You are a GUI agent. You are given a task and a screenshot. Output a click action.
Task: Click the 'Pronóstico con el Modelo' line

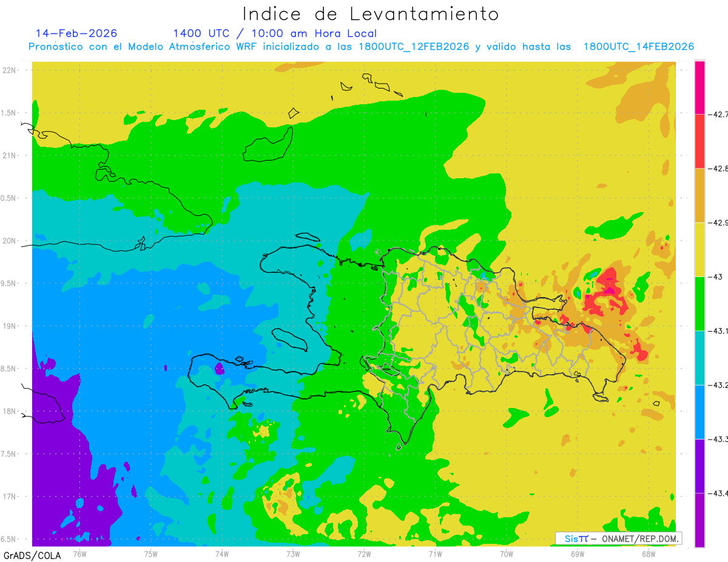(x=361, y=47)
